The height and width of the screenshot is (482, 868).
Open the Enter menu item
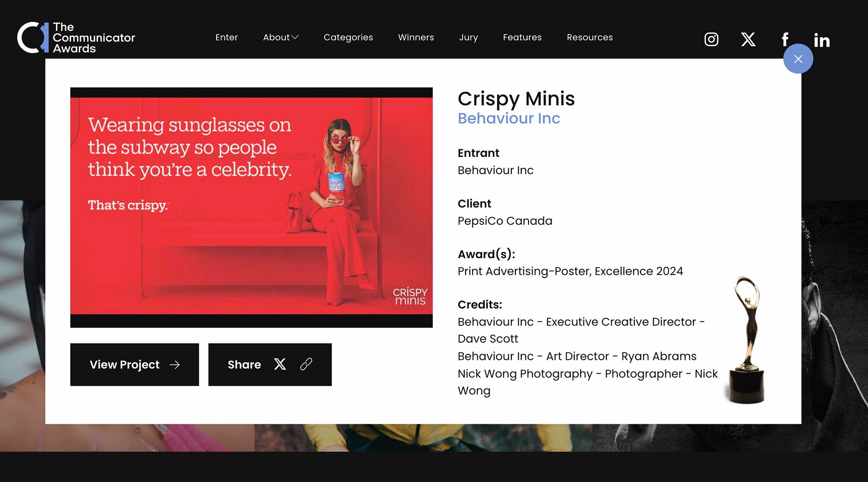tap(226, 38)
